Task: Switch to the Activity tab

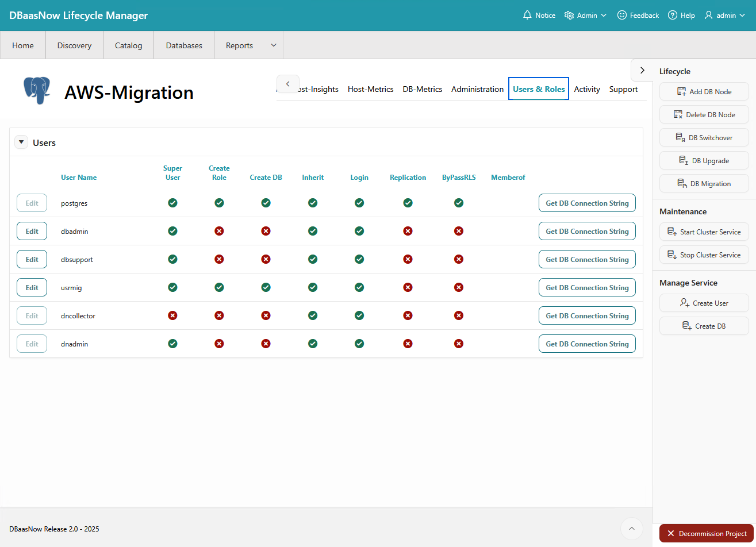Action: (586, 89)
